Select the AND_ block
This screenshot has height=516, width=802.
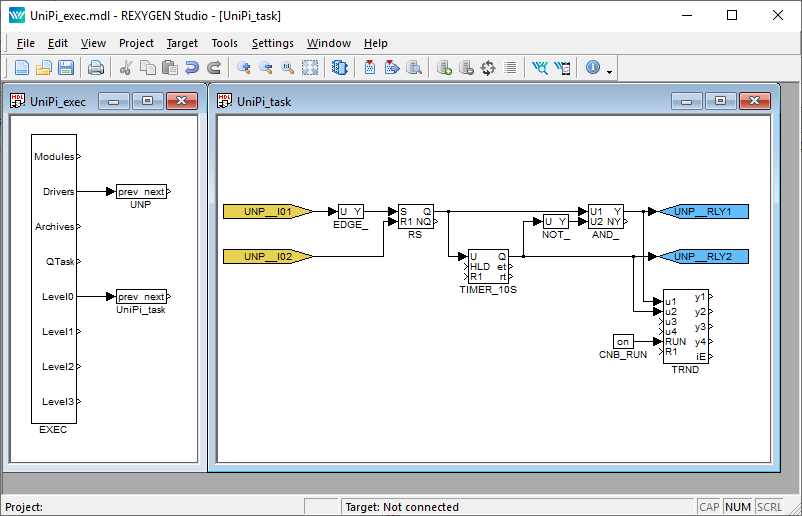point(606,216)
